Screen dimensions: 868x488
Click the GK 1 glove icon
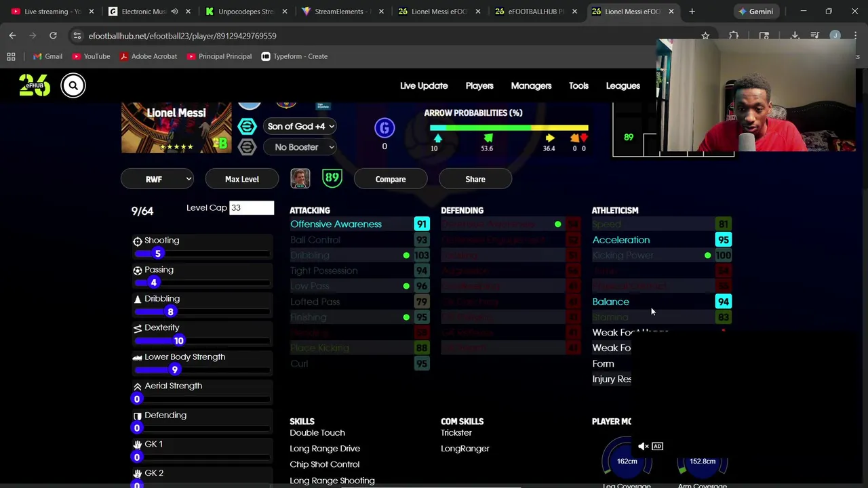[138, 444]
